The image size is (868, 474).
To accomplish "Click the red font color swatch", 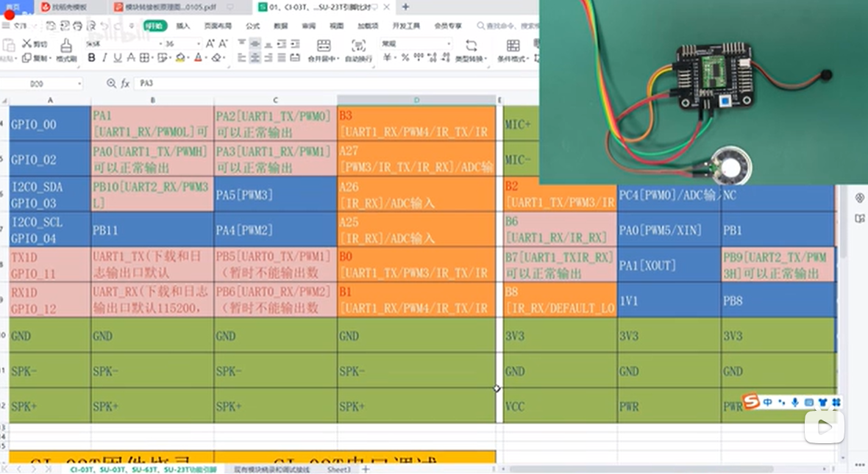I will (x=198, y=58).
